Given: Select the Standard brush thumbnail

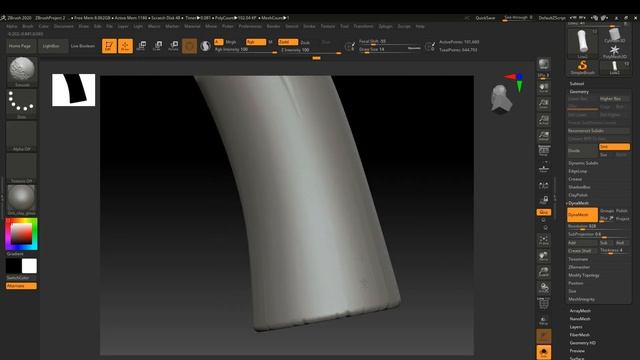Looking at the screenshot, I should [x=22, y=71].
